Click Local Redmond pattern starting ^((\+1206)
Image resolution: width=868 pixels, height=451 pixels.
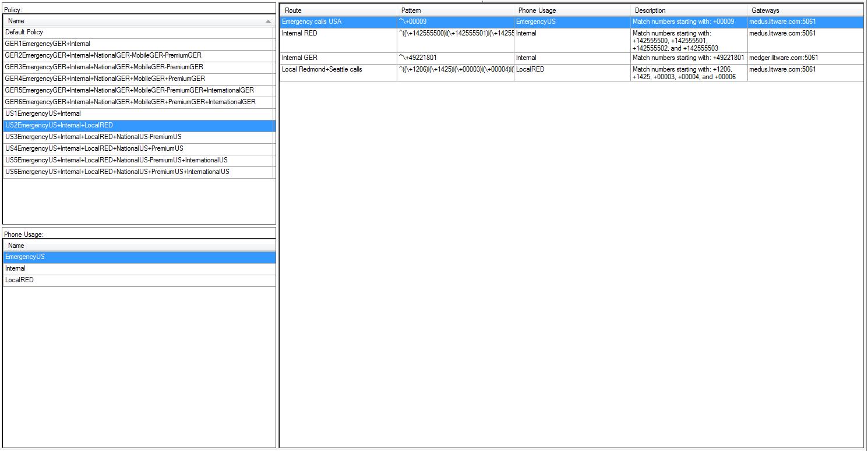pos(456,73)
